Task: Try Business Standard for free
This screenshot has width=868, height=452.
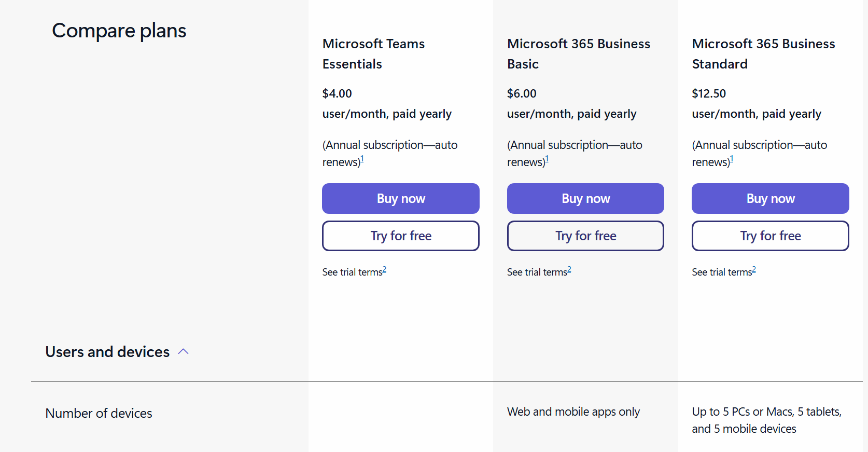Action: point(770,236)
